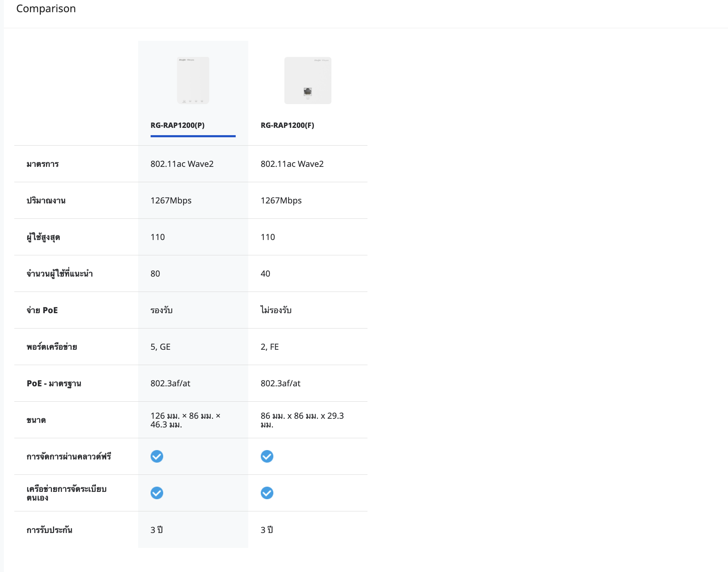The width and height of the screenshot is (728, 572).
Task: Click the Comparison heading
Action: (x=46, y=8)
